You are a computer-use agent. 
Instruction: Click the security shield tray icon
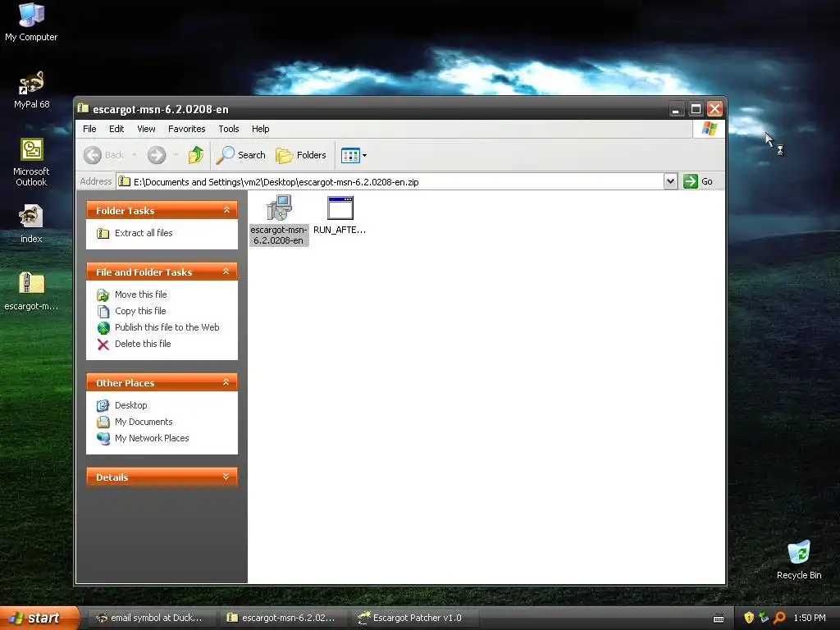pos(749,618)
